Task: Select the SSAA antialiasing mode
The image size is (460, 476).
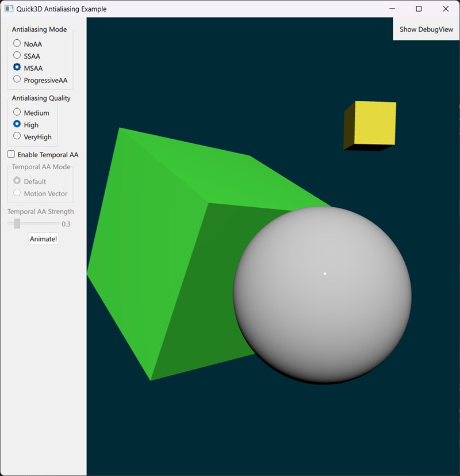Action: [x=17, y=55]
